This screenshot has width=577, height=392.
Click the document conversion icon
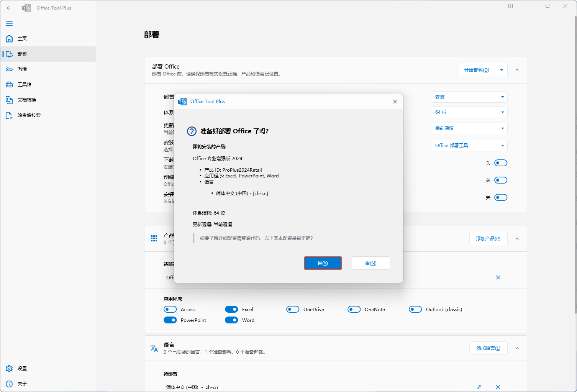(x=9, y=100)
